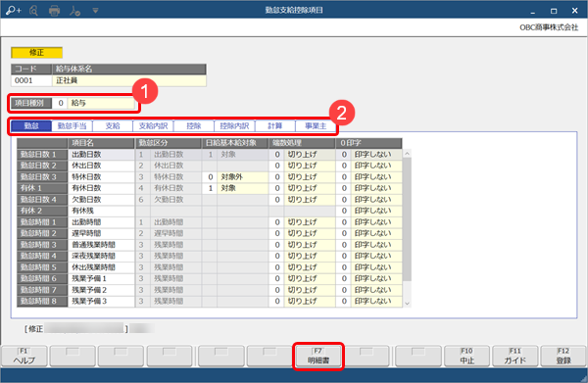Click 印字しない cell in 有休残 row

pos(376,211)
